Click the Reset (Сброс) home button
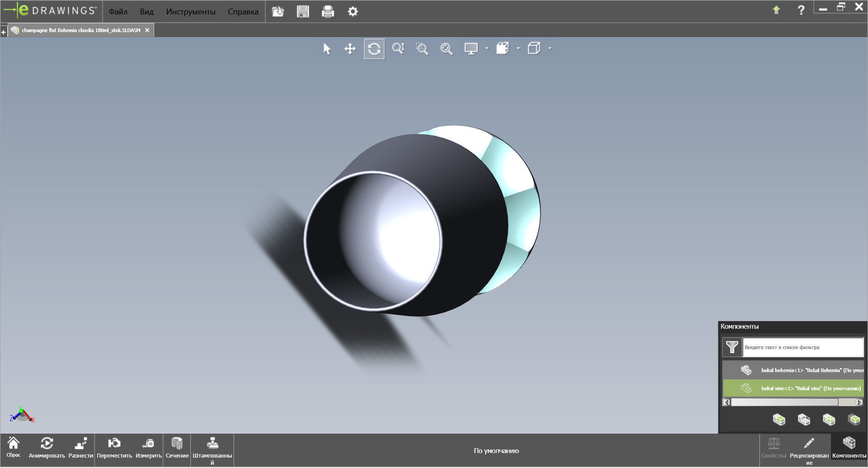Image resolution: width=868 pixels, height=468 pixels. coord(14,447)
